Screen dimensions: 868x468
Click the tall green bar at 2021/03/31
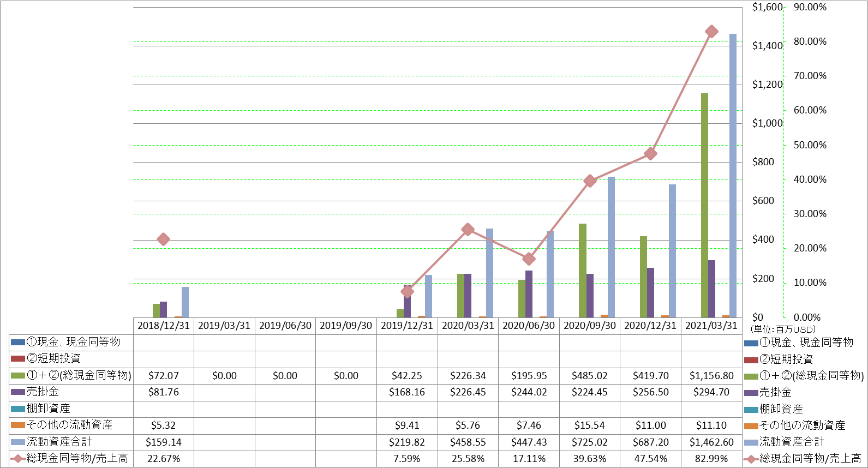[704, 205]
